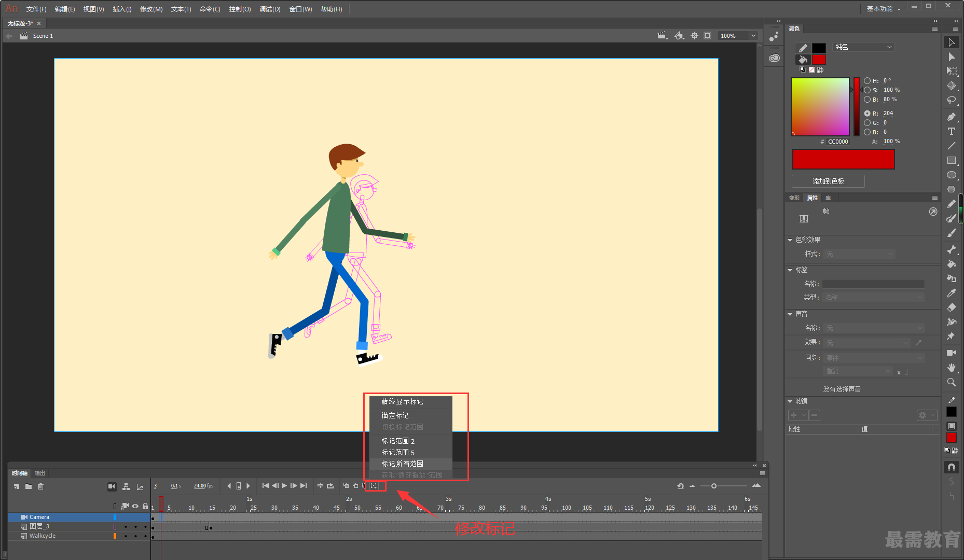
Task: Toggle outline for Walkcycle layer
Action: (115, 536)
